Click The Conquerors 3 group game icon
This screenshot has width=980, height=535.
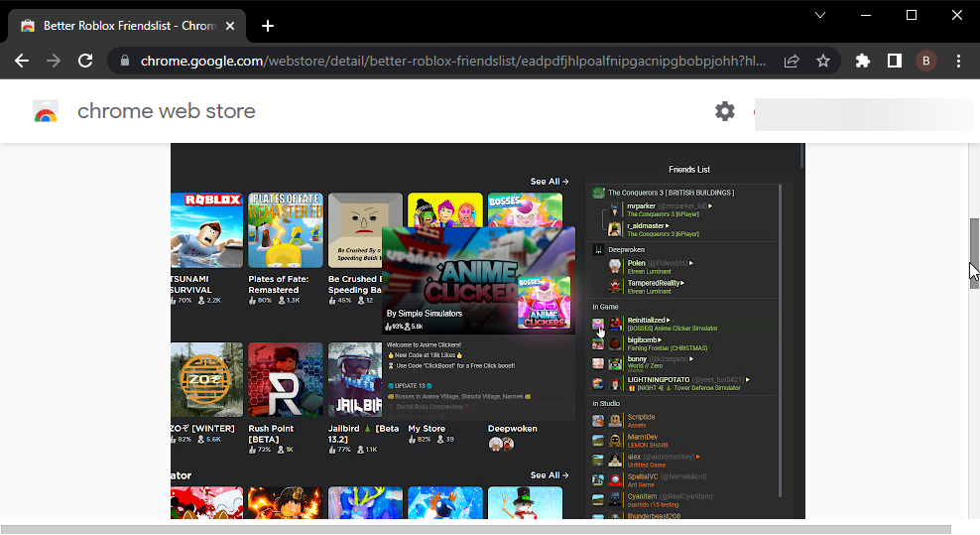(x=598, y=193)
